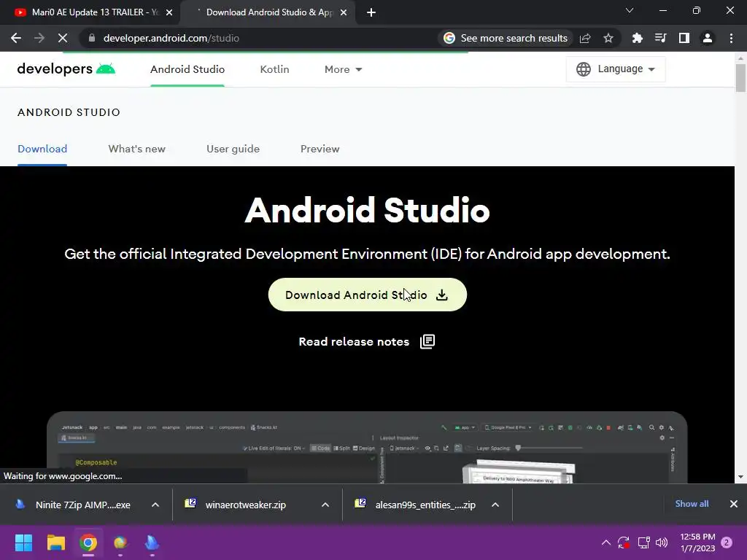This screenshot has width=747, height=560.
Task: Click the release notes document icon
Action: pyautogui.click(x=427, y=341)
